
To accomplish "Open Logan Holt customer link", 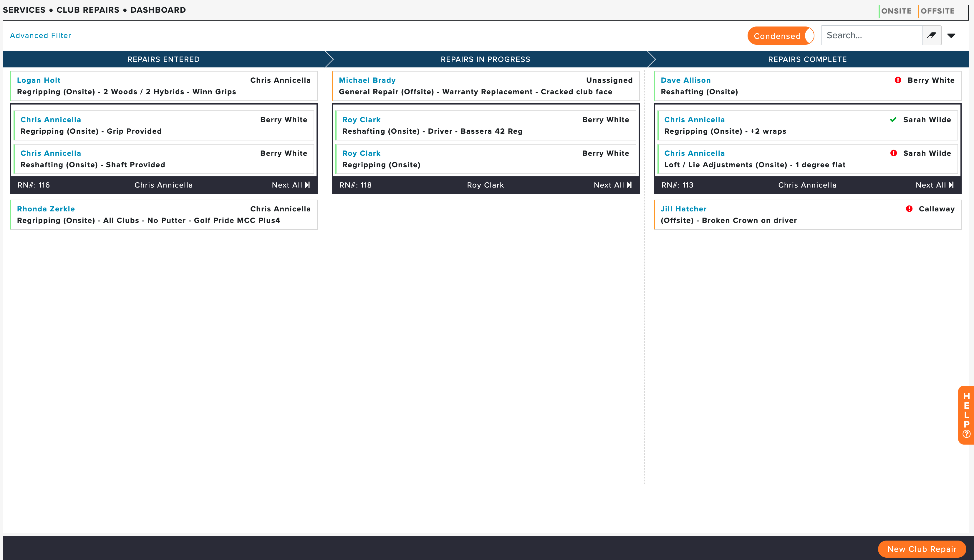I will (x=39, y=80).
